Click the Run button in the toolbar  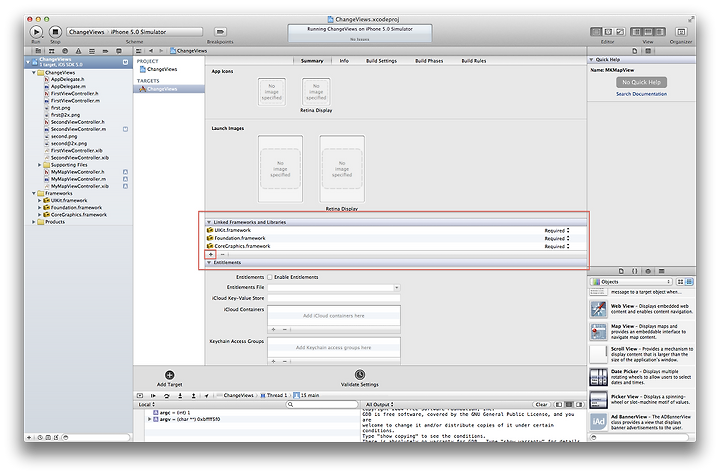[36, 32]
